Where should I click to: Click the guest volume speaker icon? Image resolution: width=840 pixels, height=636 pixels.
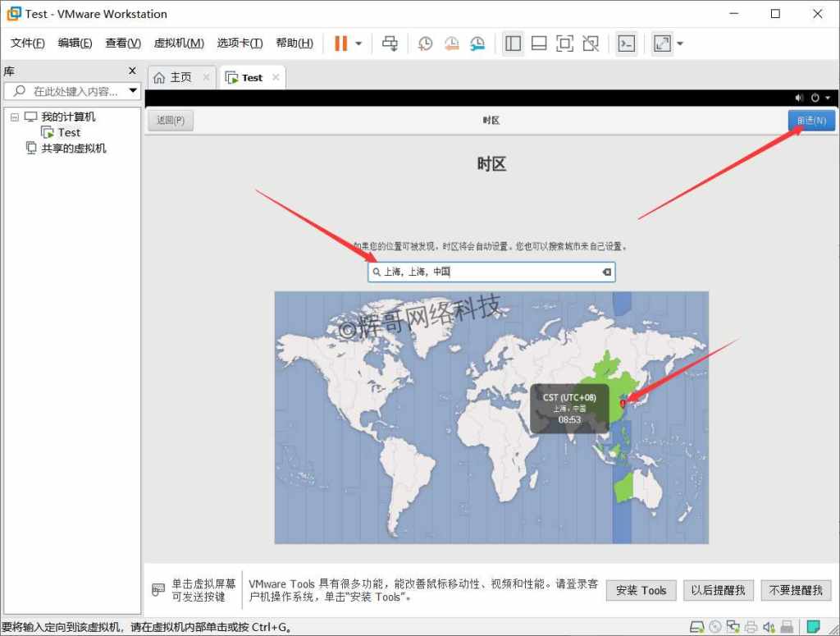tap(799, 98)
